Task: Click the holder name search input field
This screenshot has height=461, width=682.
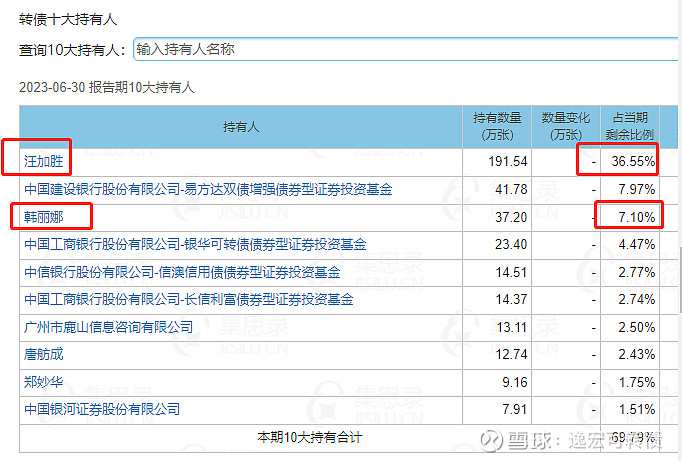Action: (406, 49)
